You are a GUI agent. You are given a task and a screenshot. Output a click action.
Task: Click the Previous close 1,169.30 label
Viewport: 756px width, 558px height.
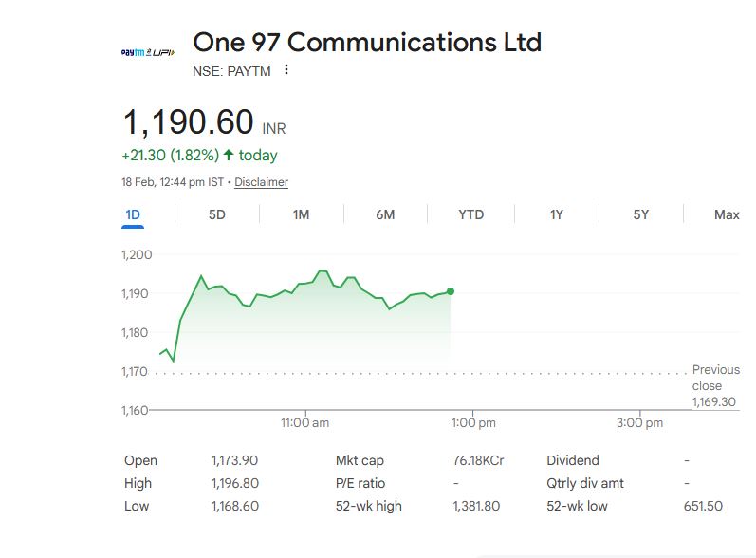(715, 386)
